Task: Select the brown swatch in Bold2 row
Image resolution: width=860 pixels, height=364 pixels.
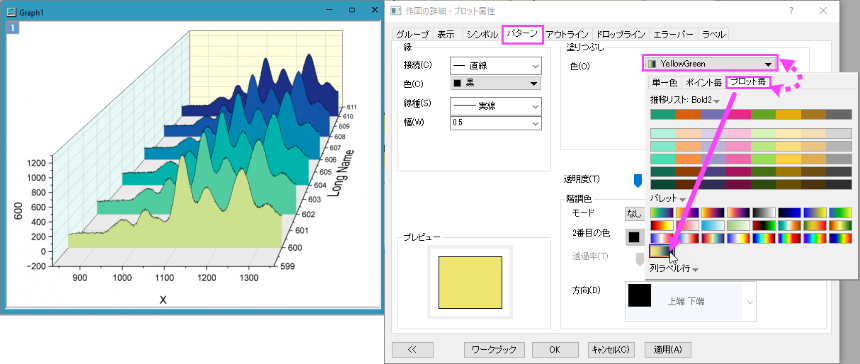Action: tap(814, 115)
